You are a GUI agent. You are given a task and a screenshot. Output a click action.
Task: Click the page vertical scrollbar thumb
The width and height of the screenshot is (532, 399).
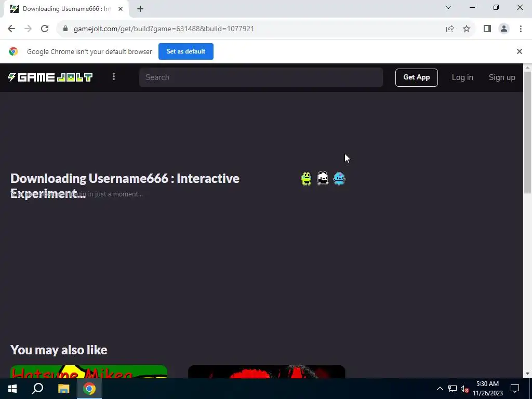[x=527, y=132]
